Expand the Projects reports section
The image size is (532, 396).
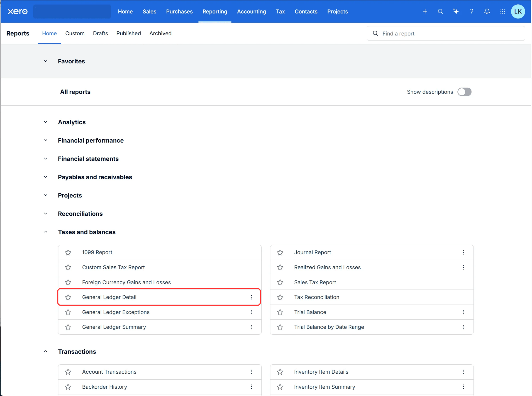(x=45, y=195)
